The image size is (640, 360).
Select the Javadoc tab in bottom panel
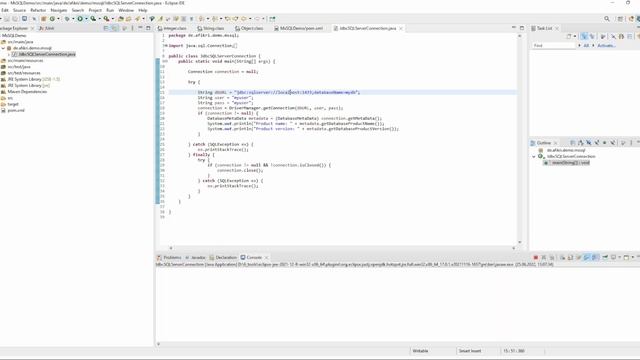point(195,258)
